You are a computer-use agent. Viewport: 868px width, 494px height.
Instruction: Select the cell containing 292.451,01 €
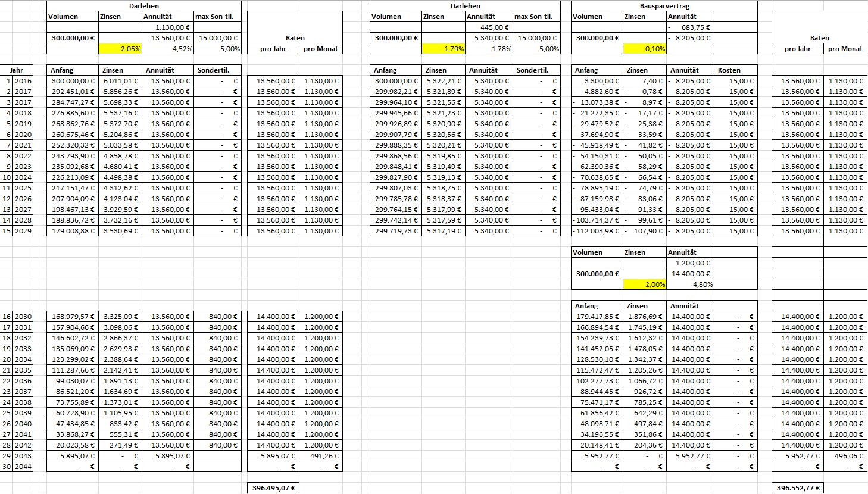[x=73, y=92]
